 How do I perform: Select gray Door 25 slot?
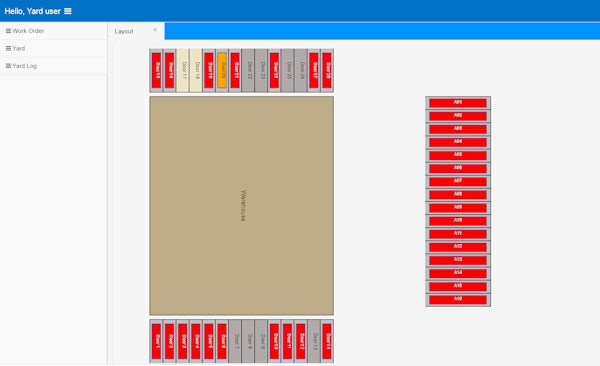pyautogui.click(x=287, y=70)
